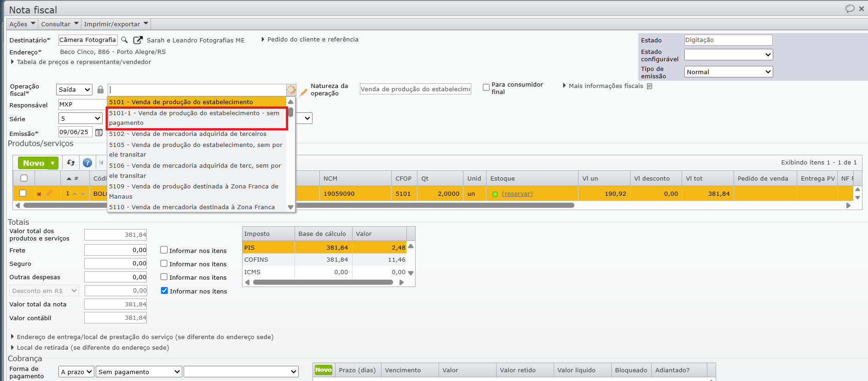Refresh the products list
868x381 pixels.
click(71, 163)
